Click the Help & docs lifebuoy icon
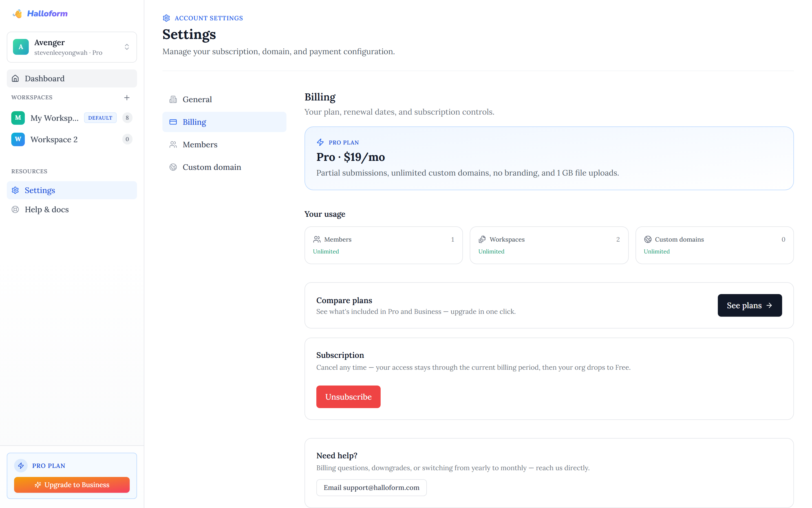 (x=16, y=210)
